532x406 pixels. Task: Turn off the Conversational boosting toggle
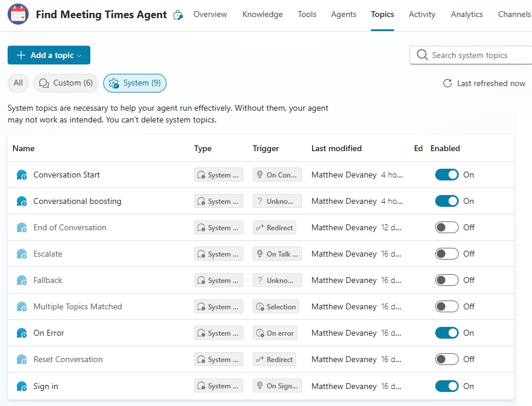click(x=446, y=202)
